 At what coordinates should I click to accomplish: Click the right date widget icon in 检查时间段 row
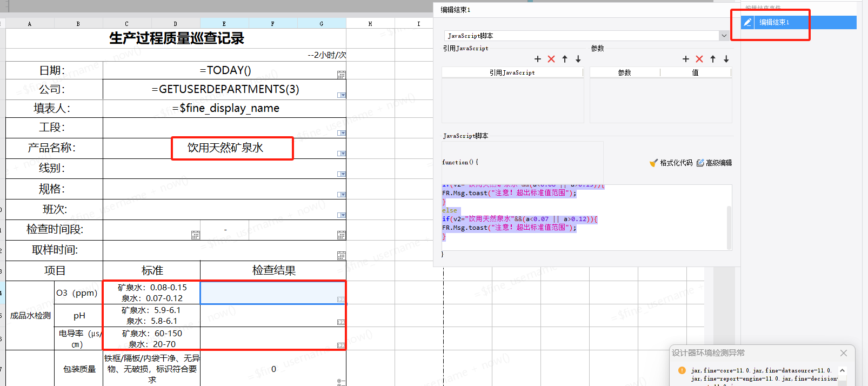341,235
